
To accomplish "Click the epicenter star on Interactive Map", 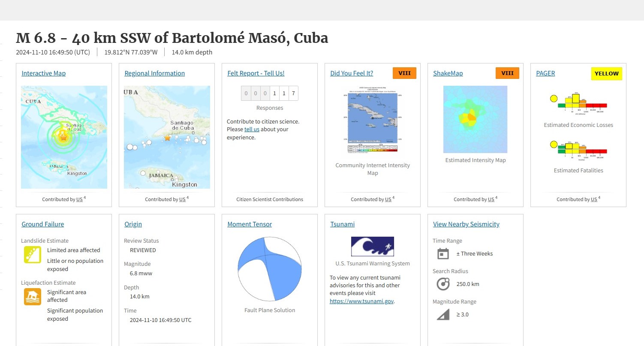I will 63,138.
